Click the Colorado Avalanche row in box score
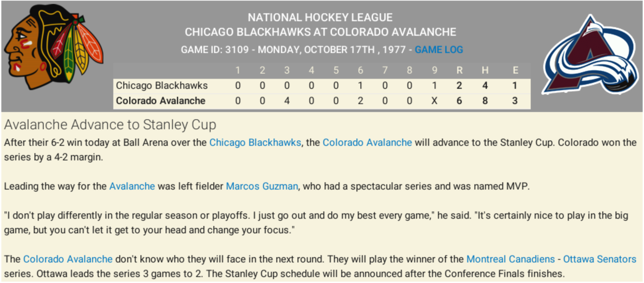Viewport: 644px width, 283px height. [322, 101]
